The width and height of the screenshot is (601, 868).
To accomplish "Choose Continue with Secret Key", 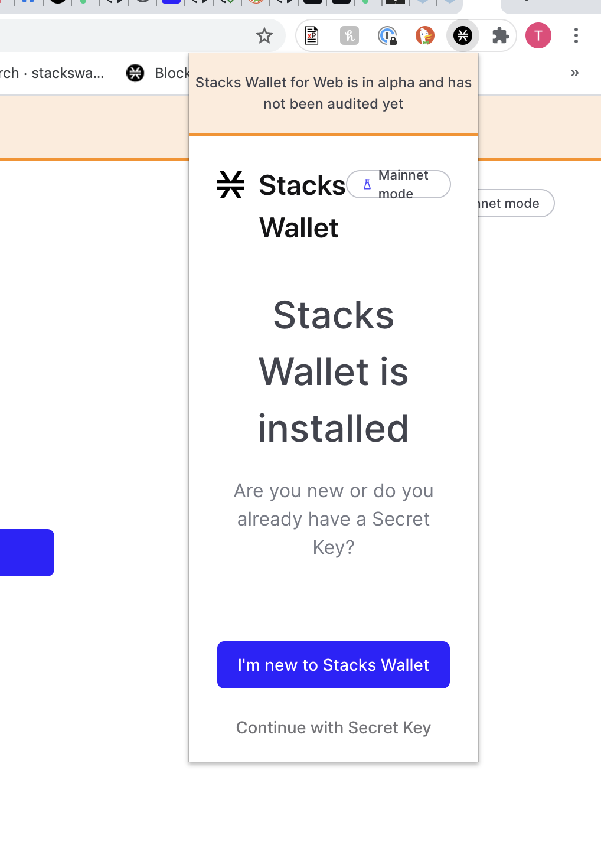I will 333,727.
